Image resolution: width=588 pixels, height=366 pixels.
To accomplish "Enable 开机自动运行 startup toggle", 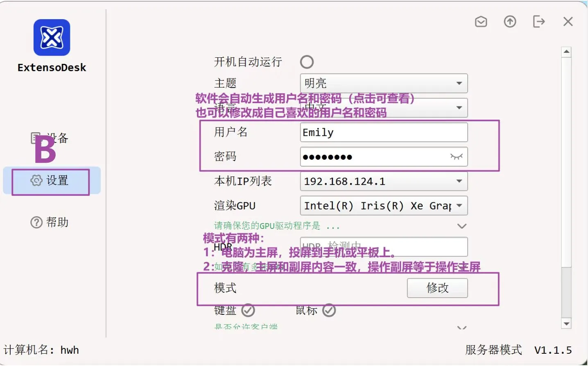I will pyautogui.click(x=307, y=62).
